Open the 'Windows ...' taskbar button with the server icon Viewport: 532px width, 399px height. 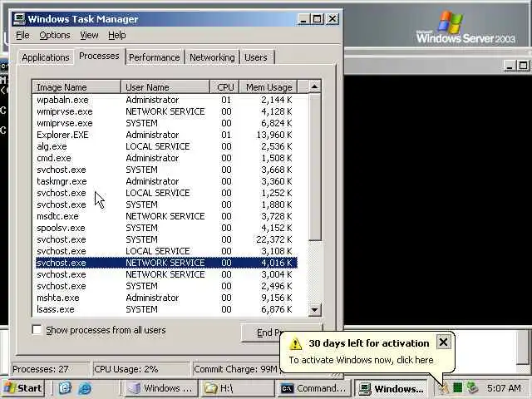click(159, 388)
